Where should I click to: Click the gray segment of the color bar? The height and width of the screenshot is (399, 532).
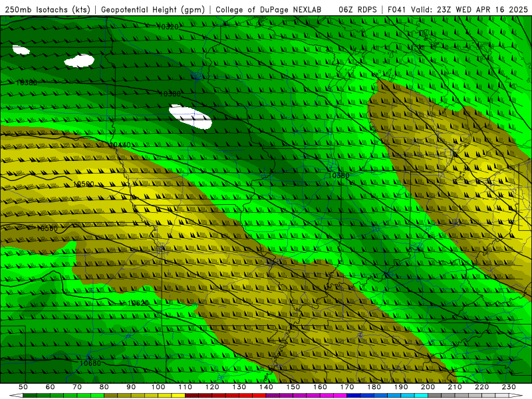(x=468, y=396)
